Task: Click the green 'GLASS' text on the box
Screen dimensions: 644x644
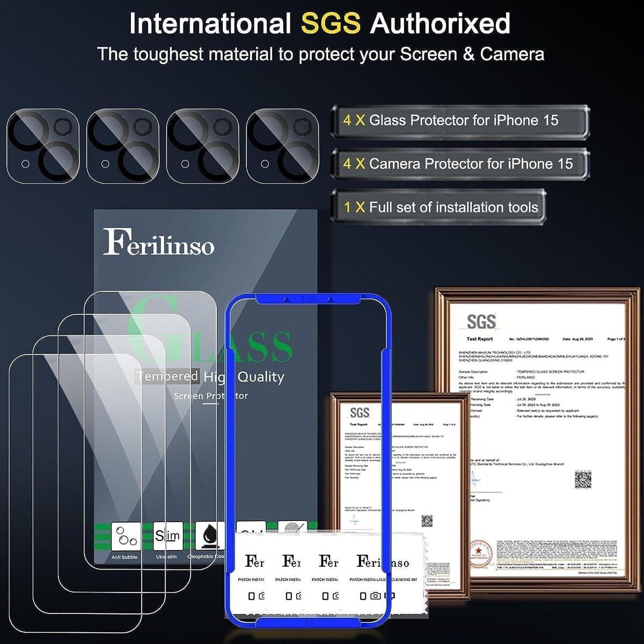Action: 209,338
